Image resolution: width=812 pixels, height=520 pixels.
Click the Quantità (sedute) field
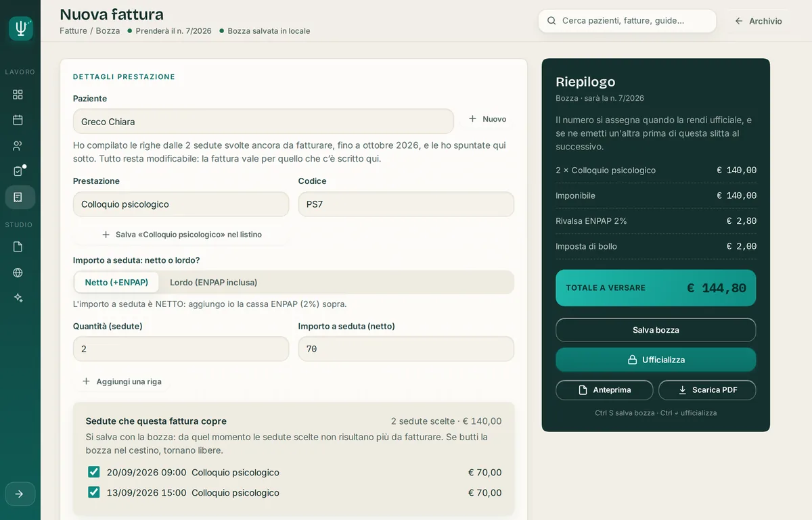[181, 349]
